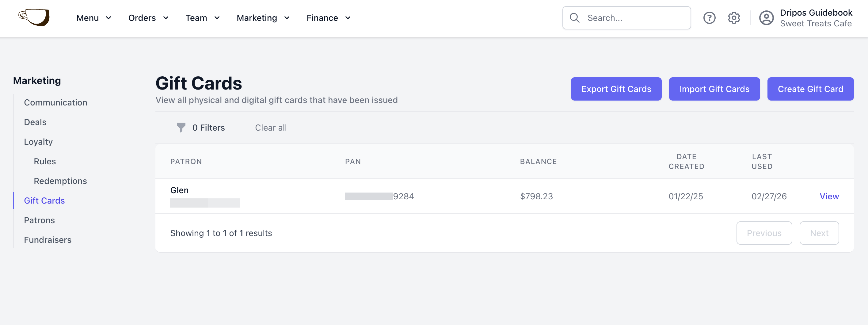View Glen's gift card details
Image resolution: width=868 pixels, height=325 pixels.
829,196
